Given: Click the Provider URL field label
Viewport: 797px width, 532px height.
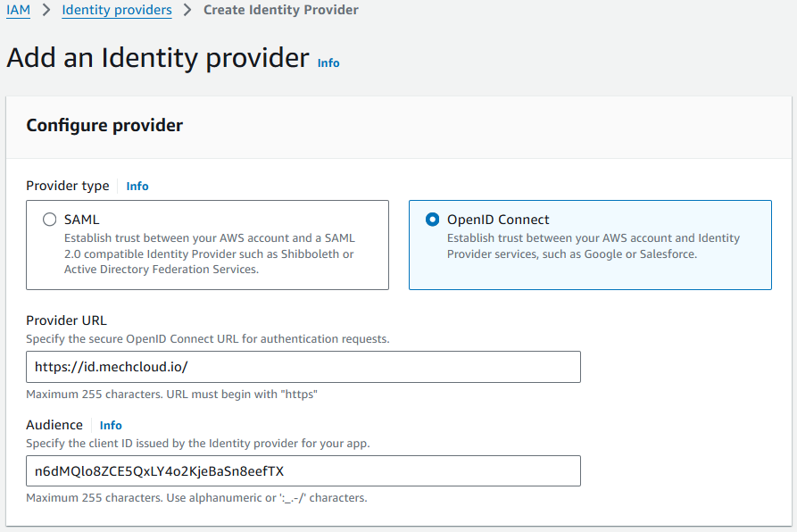Looking at the screenshot, I should 67,320.
